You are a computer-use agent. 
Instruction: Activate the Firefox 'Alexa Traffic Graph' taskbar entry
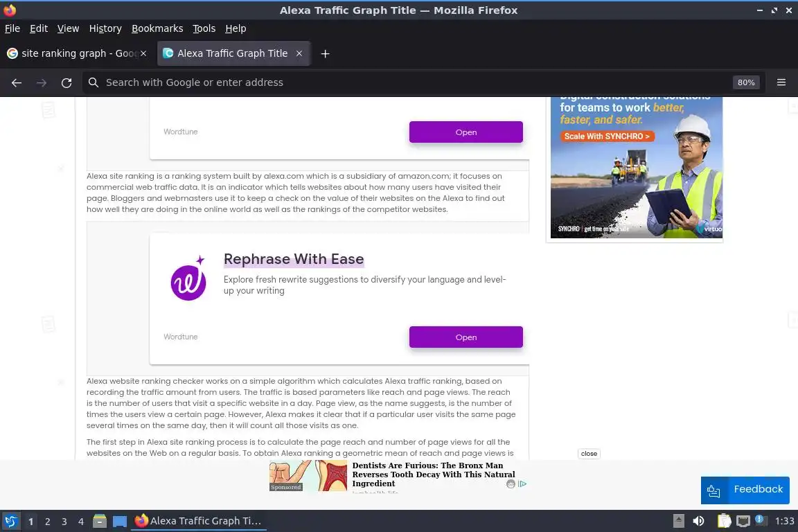click(x=199, y=521)
